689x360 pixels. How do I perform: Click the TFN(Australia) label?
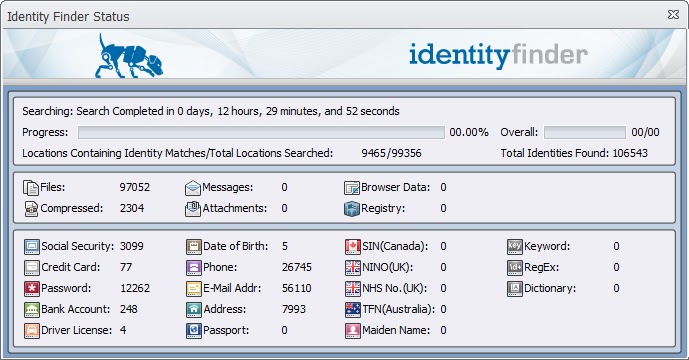(x=398, y=309)
